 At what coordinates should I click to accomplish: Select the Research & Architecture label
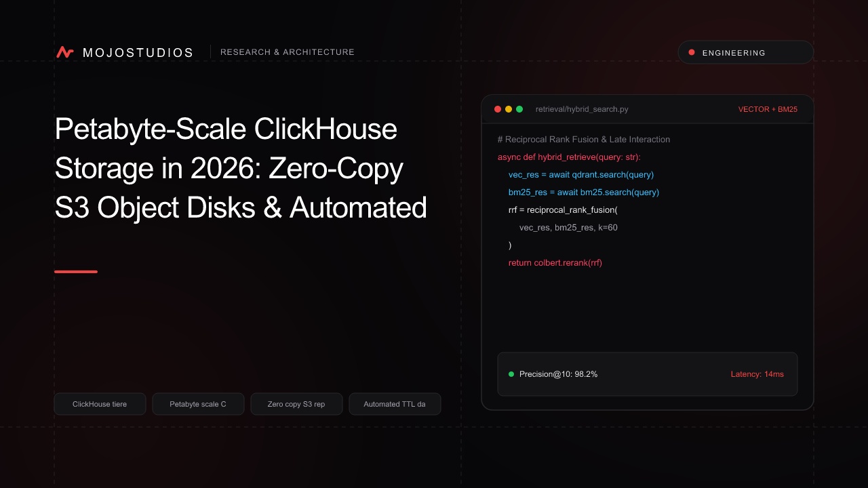pyautogui.click(x=288, y=52)
